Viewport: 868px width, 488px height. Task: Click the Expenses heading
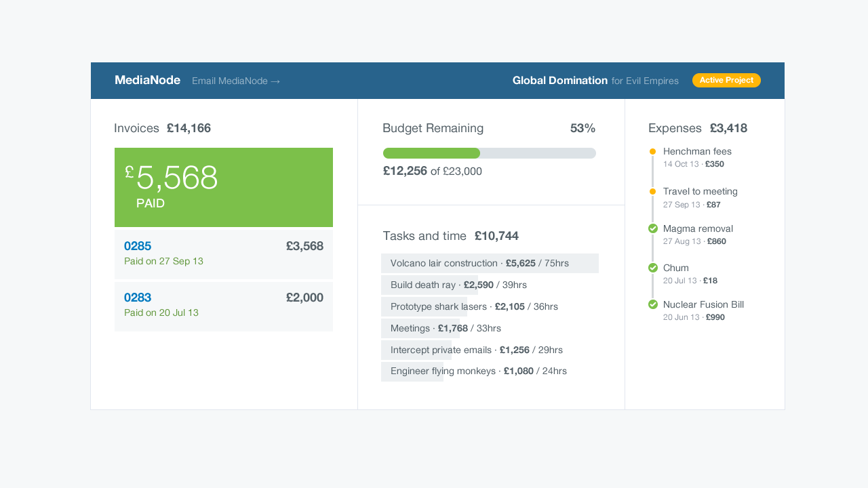coord(675,128)
